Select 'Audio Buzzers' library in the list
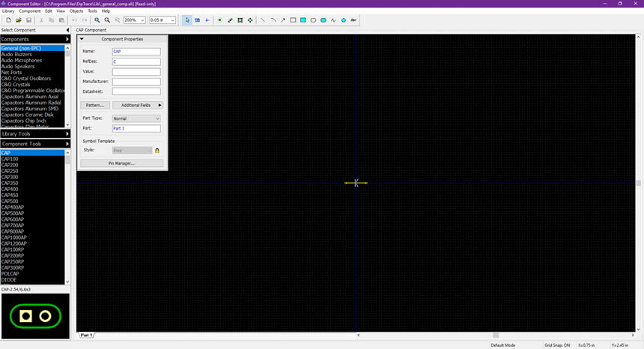The height and width of the screenshot is (349, 644). [x=32, y=54]
